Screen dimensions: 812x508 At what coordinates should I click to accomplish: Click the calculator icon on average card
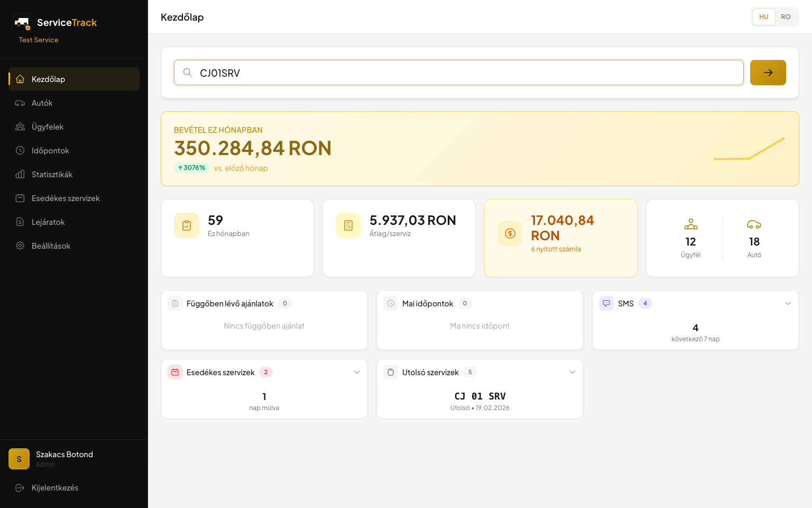(x=348, y=225)
